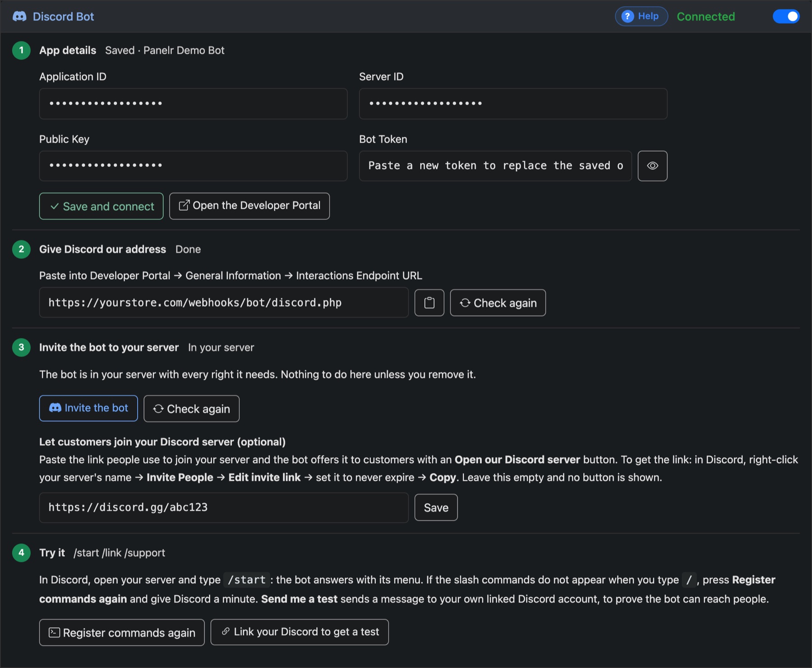The width and height of the screenshot is (812, 668).
Task: Copy the endpoint URL with clipboard icon
Action: coord(429,303)
